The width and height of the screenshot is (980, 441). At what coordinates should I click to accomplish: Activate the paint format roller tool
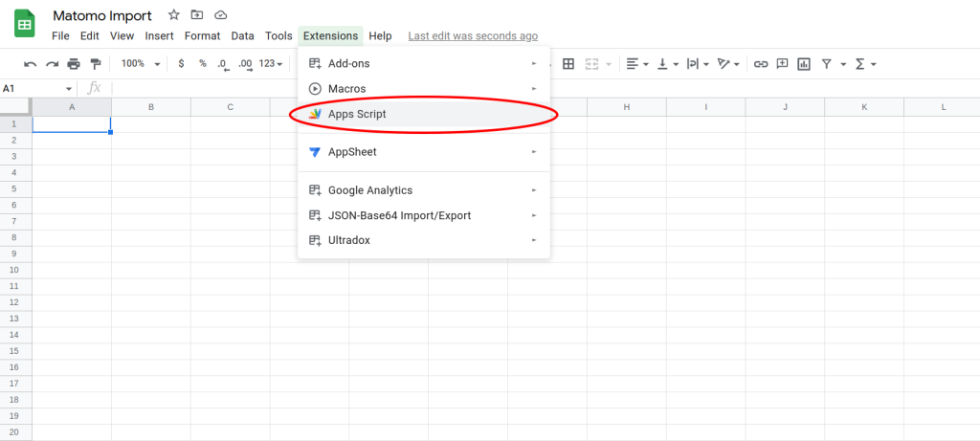pos(95,64)
